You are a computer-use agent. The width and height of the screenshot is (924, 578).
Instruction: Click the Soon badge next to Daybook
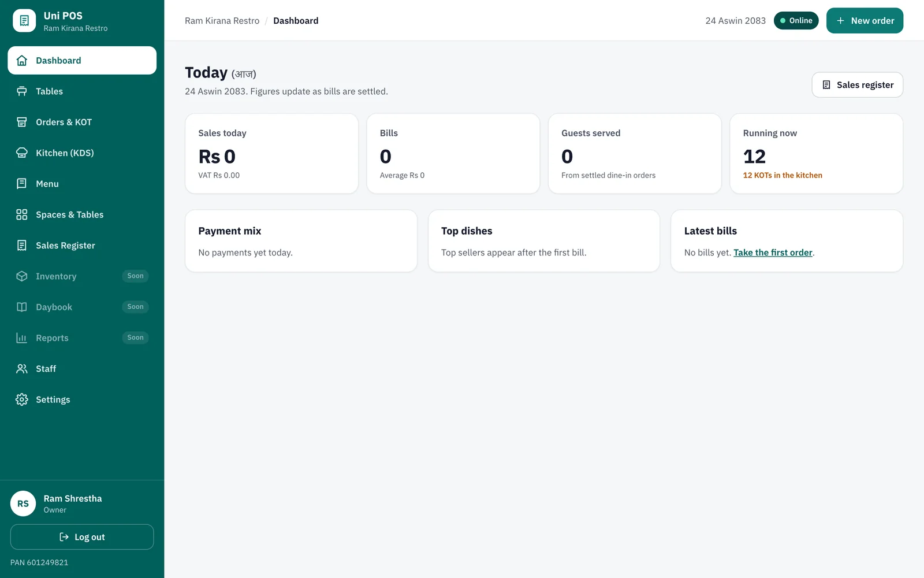tap(136, 307)
